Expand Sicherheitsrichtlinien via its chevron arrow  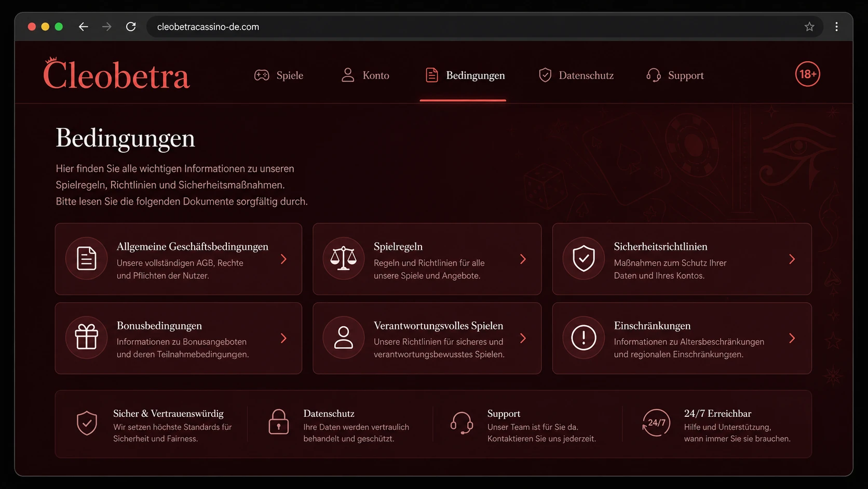pyautogui.click(x=792, y=259)
